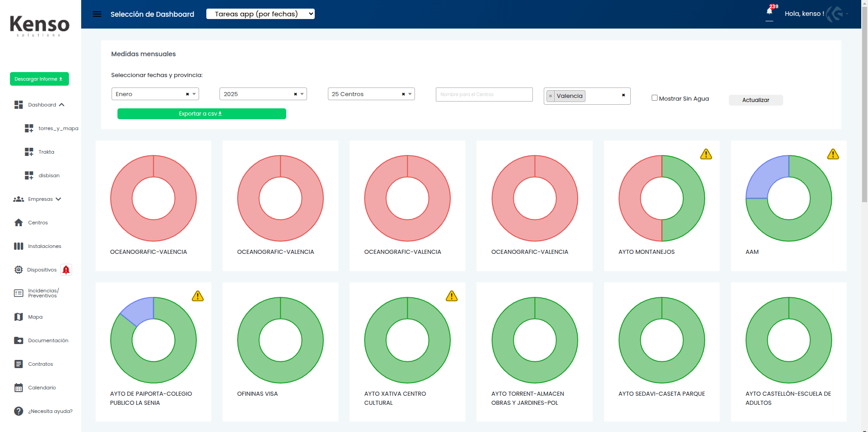Click AYTO SEDAVI-CASETA PARQUE chart
The image size is (868, 432).
coord(662,340)
